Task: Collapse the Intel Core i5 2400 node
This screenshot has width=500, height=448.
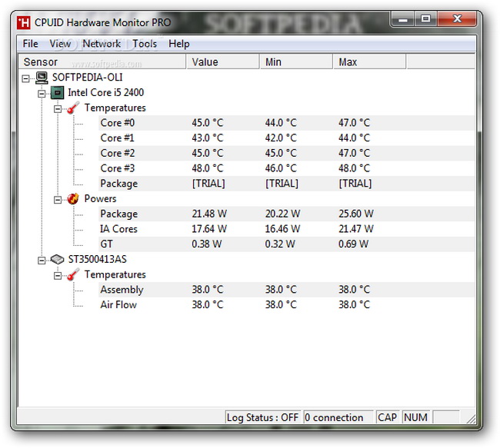Action: click(42, 94)
